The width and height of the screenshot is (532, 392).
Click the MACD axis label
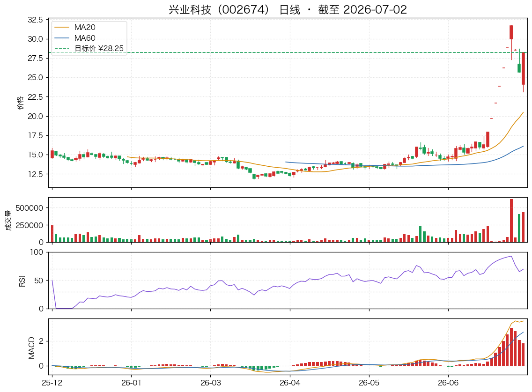point(31,348)
